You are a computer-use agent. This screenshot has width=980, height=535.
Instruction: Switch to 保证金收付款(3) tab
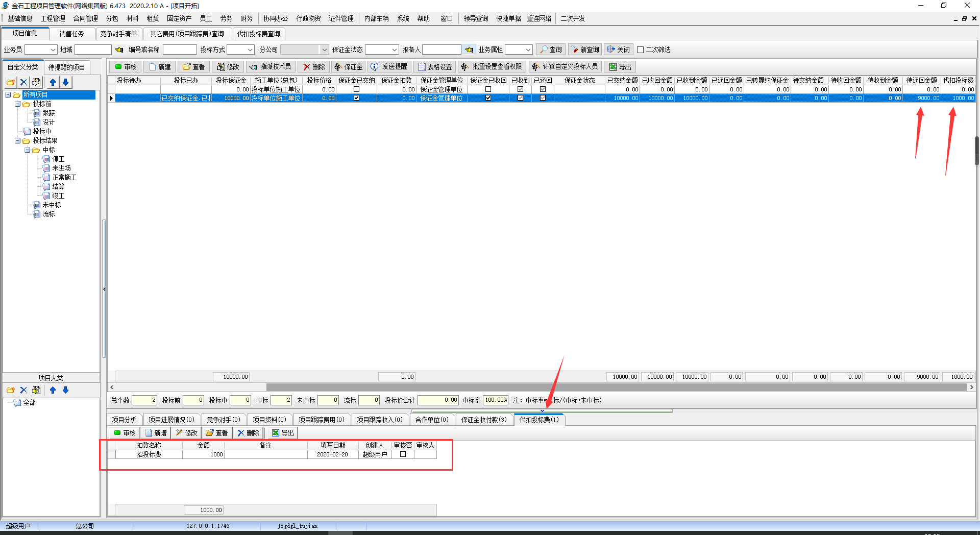pos(484,420)
